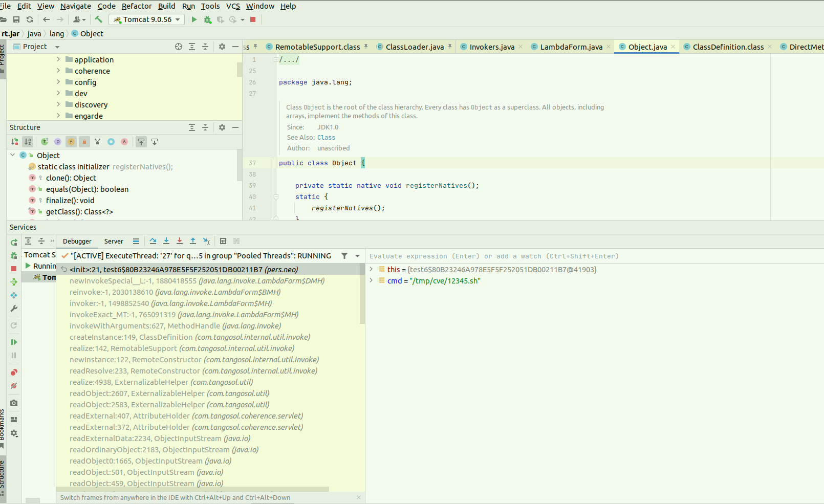Switch to ClassDefinition.class tab

coord(728,47)
